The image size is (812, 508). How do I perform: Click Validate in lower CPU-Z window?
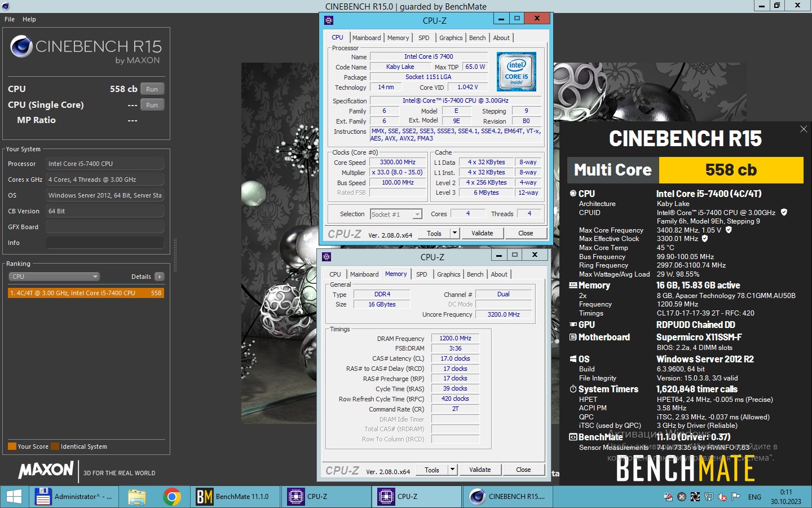coord(480,470)
